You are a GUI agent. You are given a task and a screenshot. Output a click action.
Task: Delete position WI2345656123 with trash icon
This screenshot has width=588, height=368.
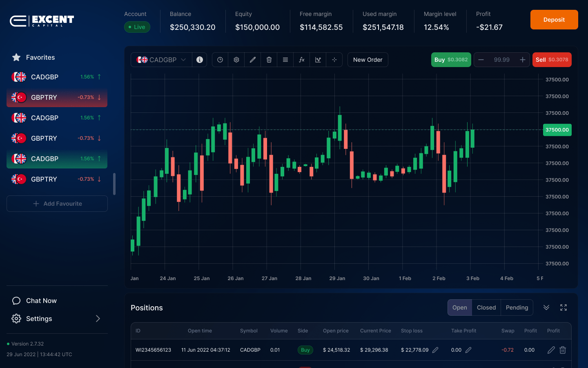(563, 350)
